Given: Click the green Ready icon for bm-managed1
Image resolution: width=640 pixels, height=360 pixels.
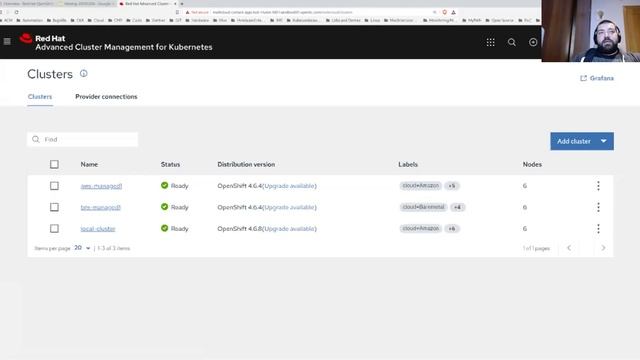Looking at the screenshot, I should coord(164,207).
